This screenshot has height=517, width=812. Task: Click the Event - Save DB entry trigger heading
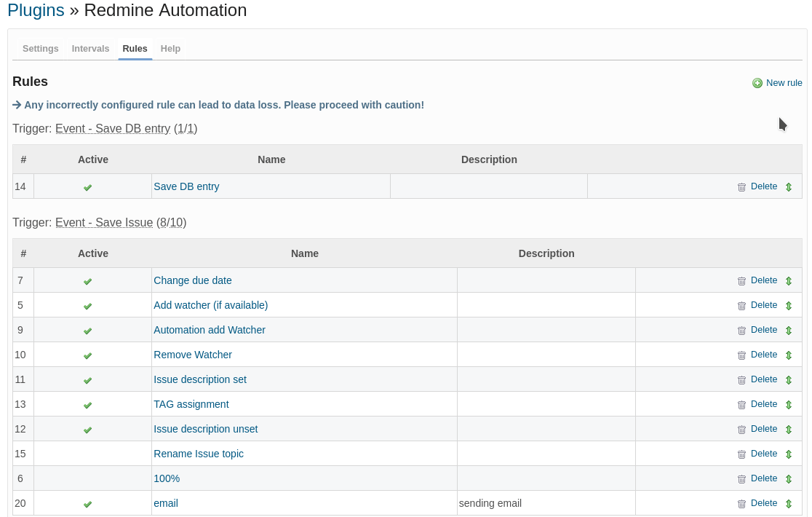pyautogui.click(x=113, y=129)
